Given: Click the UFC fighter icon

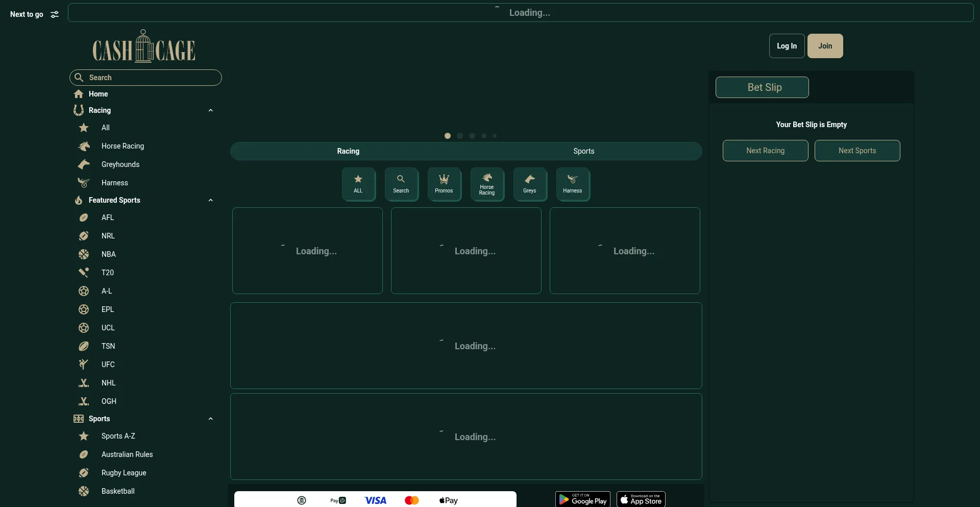Looking at the screenshot, I should click(84, 365).
